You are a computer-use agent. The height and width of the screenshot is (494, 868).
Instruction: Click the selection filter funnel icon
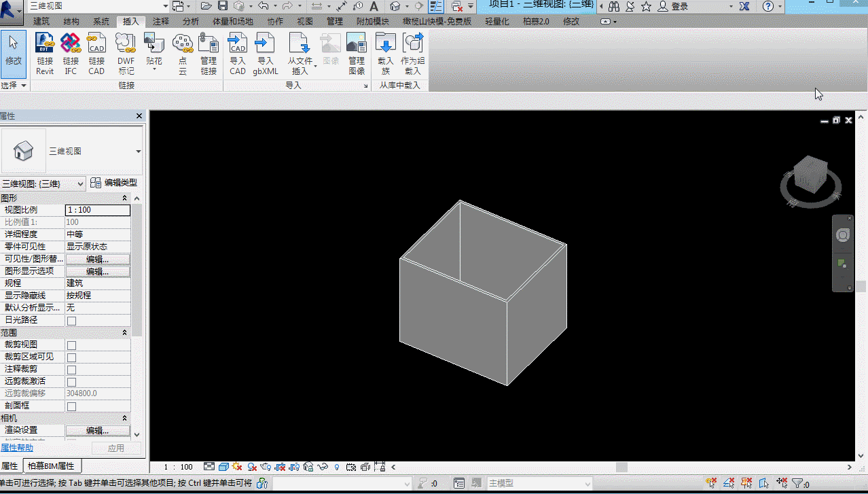797,484
